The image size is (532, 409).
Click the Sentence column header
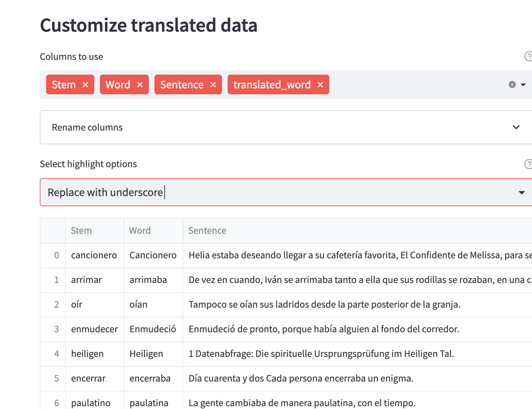207,231
